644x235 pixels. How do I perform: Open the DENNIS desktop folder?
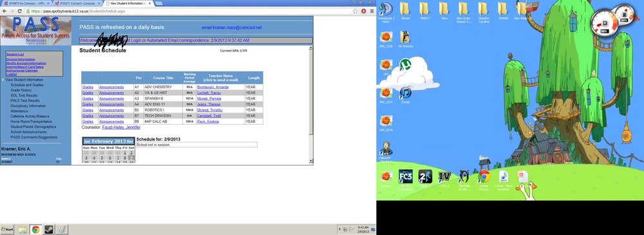[x=503, y=9]
